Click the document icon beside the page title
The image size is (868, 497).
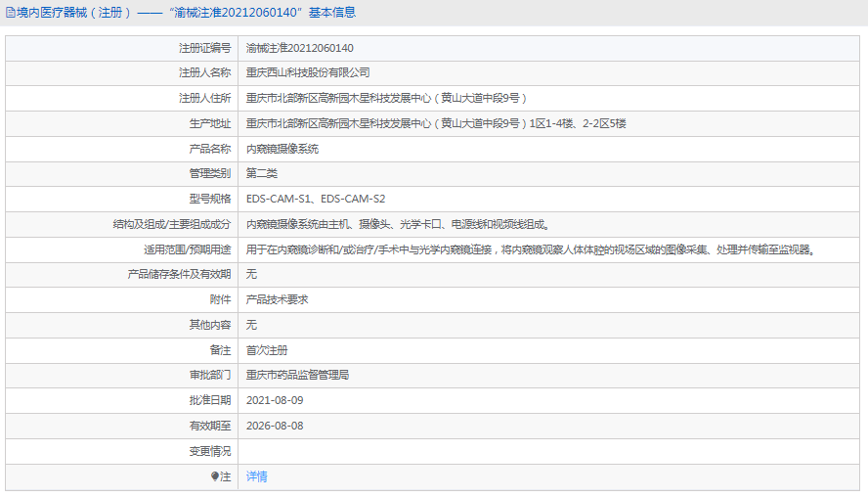pyautogui.click(x=11, y=12)
